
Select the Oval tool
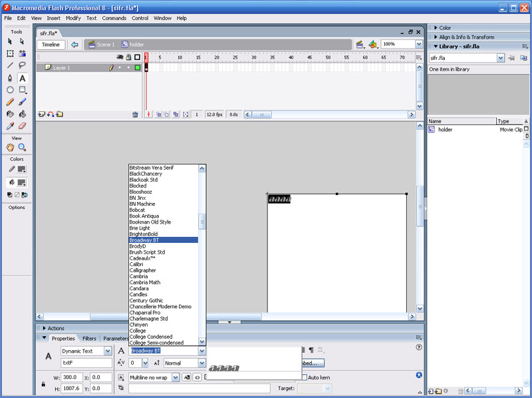coord(10,90)
